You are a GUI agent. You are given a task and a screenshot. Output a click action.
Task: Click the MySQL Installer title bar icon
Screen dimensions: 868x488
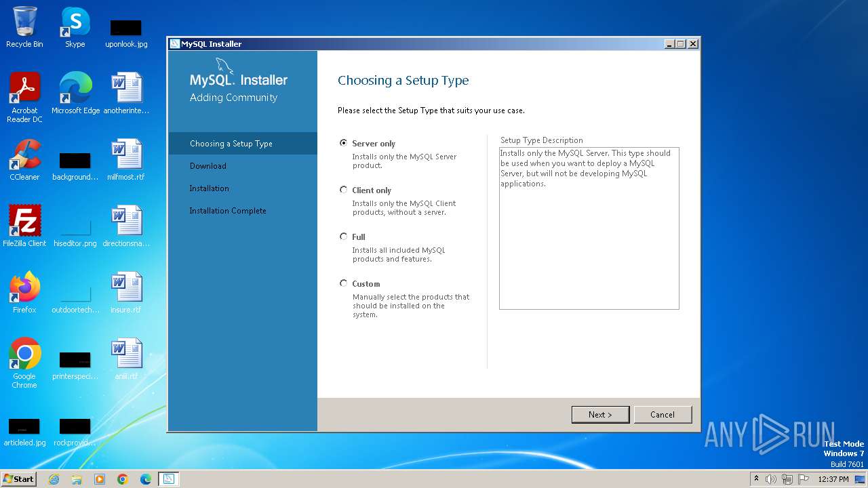(175, 44)
